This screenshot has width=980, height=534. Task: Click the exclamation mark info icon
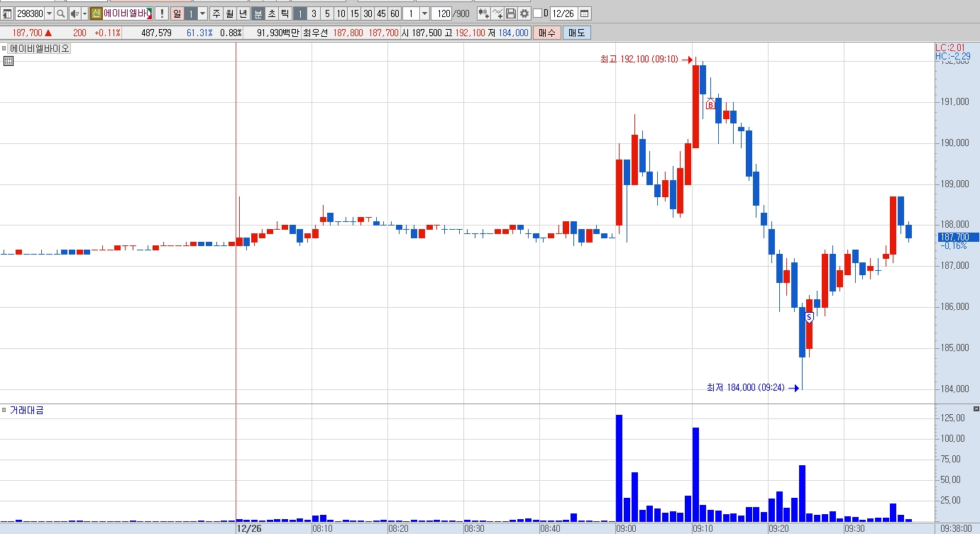point(161,13)
